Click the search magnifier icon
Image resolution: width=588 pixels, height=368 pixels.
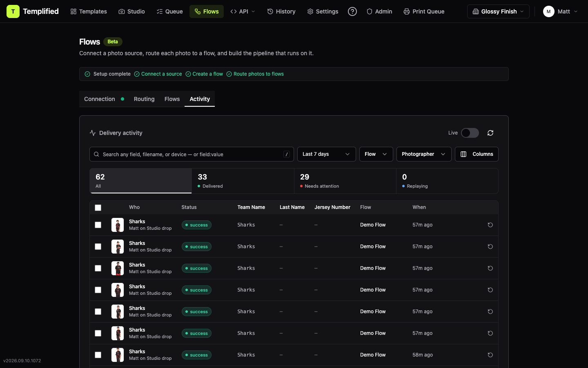pos(96,154)
